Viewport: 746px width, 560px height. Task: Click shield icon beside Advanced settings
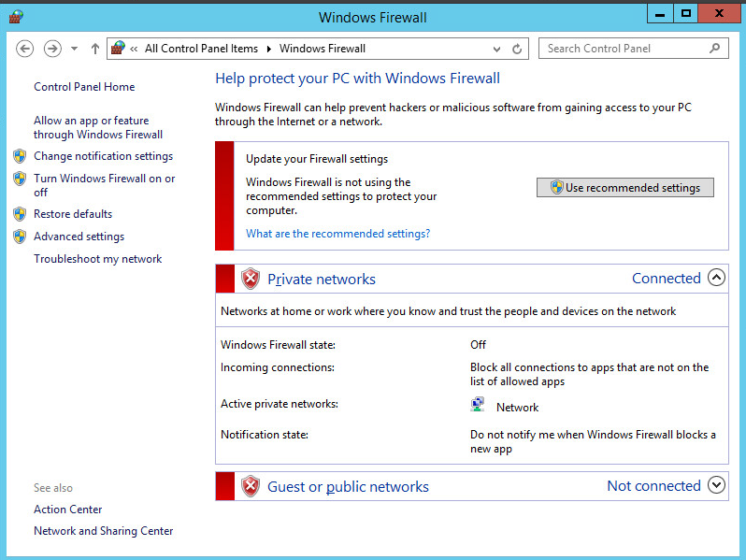(20, 237)
